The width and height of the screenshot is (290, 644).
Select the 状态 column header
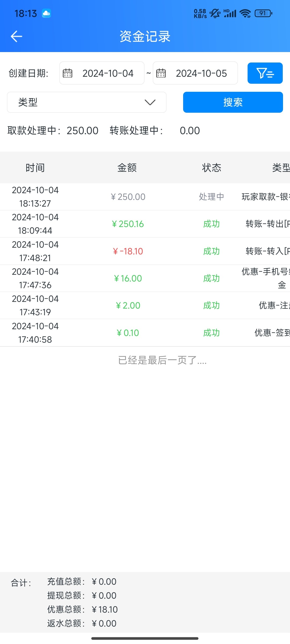212,168
